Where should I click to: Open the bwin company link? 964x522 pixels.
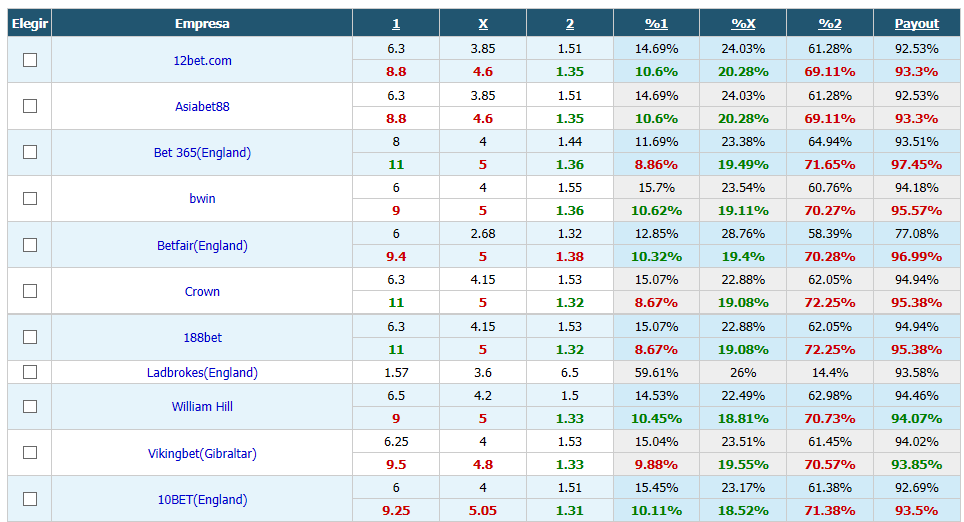coord(202,199)
